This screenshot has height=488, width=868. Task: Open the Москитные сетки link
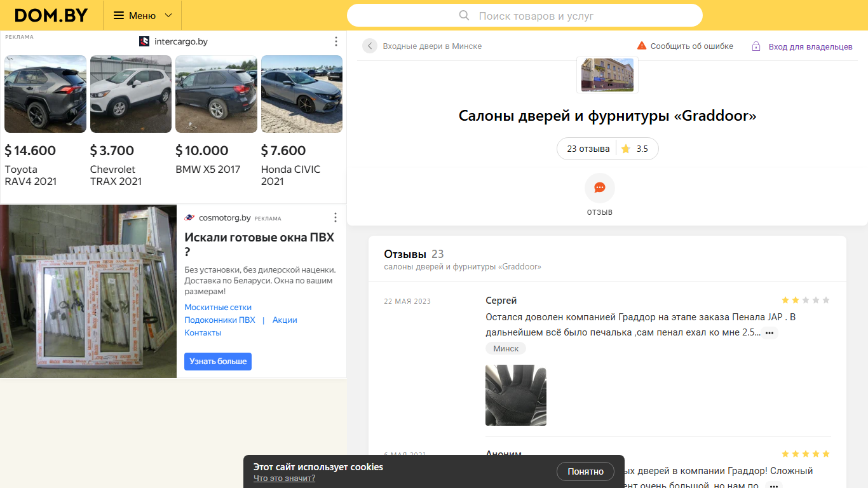coord(218,307)
